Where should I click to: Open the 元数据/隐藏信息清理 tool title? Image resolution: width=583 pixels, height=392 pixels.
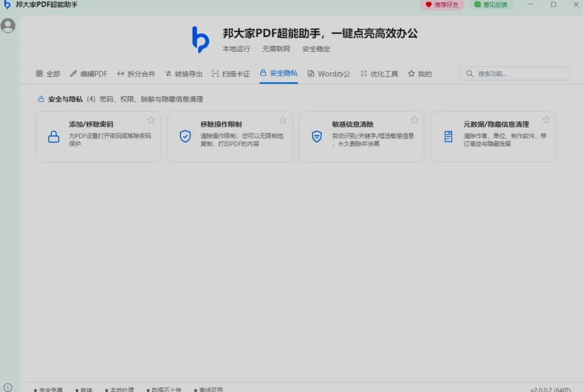(x=496, y=124)
